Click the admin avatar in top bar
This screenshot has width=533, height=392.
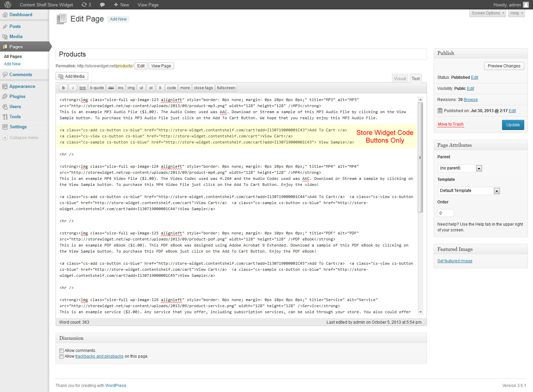(526, 5)
